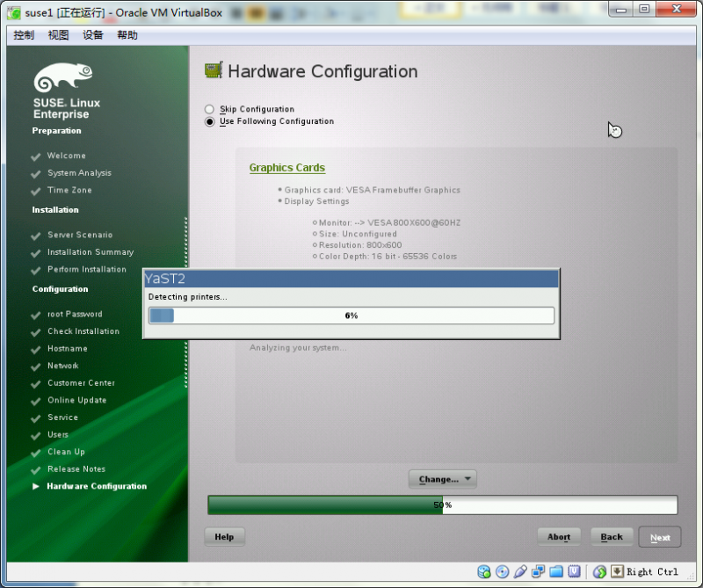Click the hard disk status icon
Screen dimensions: 703x588
[x=483, y=571]
